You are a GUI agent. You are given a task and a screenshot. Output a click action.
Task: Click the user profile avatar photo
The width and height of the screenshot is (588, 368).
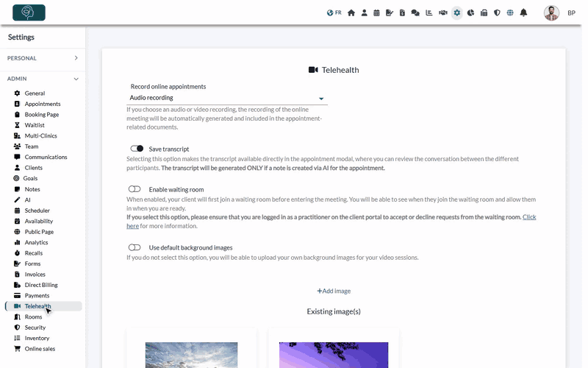click(x=551, y=13)
